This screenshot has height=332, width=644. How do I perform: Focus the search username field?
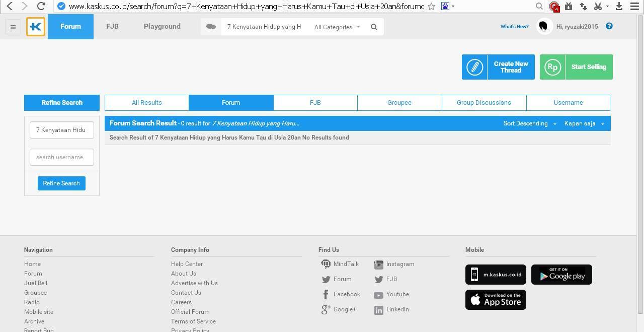(x=62, y=157)
